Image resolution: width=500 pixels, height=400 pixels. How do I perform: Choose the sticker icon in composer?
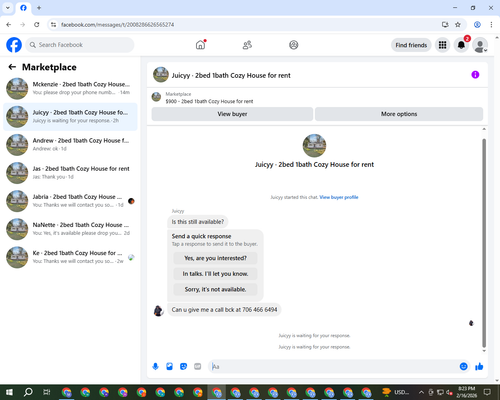pos(183,367)
